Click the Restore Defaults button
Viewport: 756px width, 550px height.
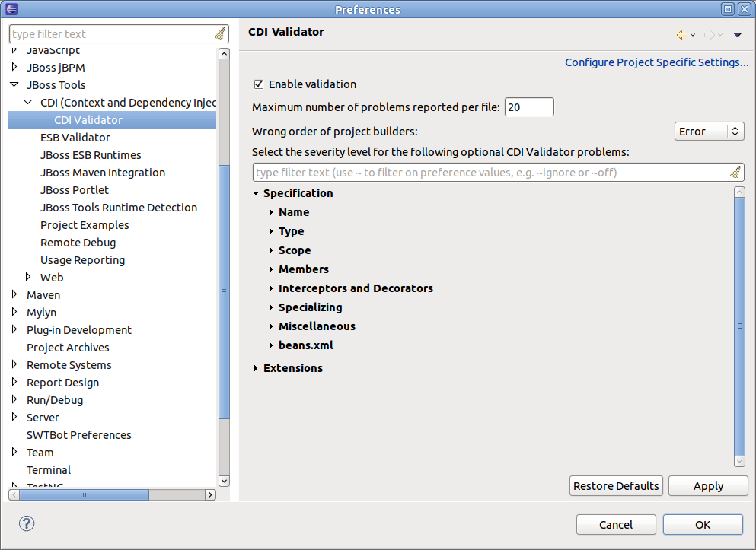(616, 486)
